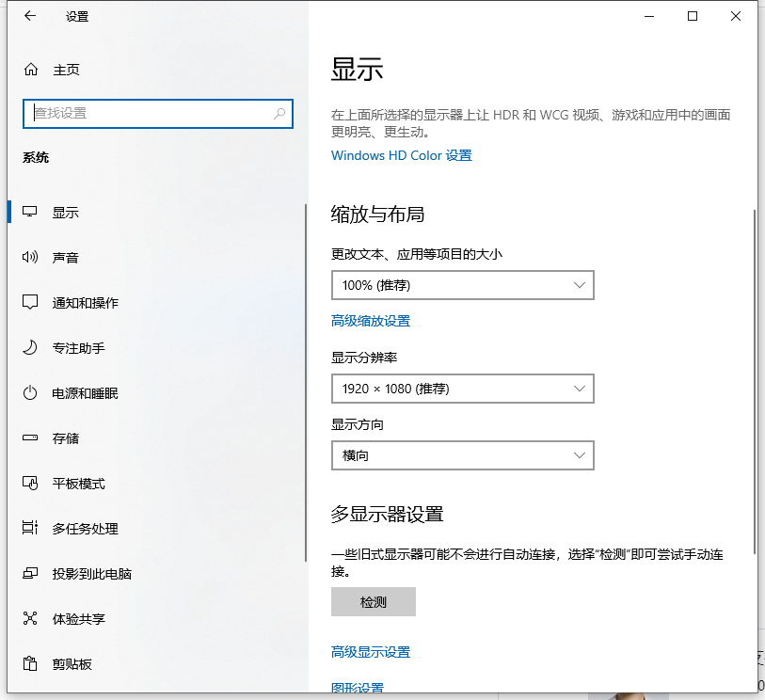Open the Storage (存储) icon
This screenshot has height=700, width=765.
(x=31, y=438)
